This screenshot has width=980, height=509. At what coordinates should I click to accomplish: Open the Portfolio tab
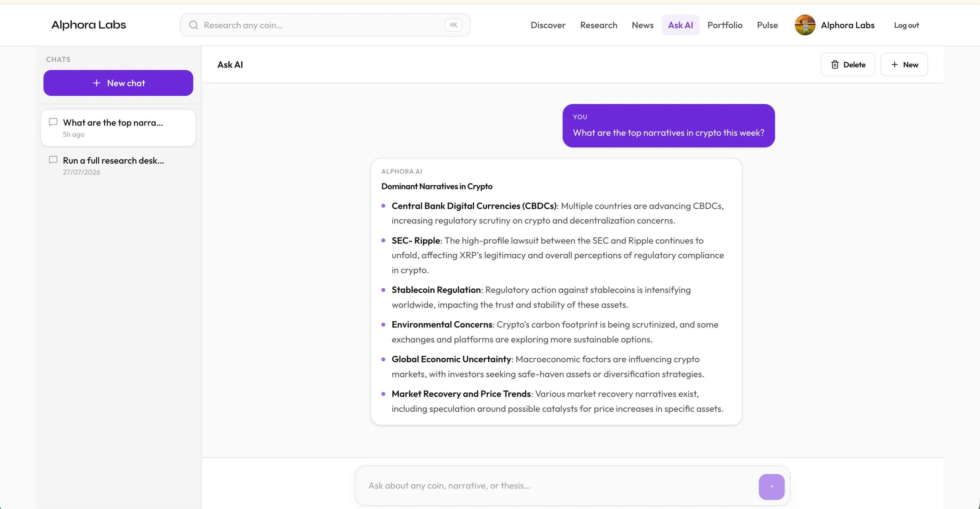tap(725, 25)
